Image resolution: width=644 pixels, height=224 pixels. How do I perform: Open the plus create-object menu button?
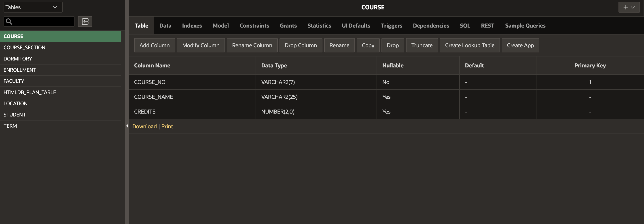[629, 7]
